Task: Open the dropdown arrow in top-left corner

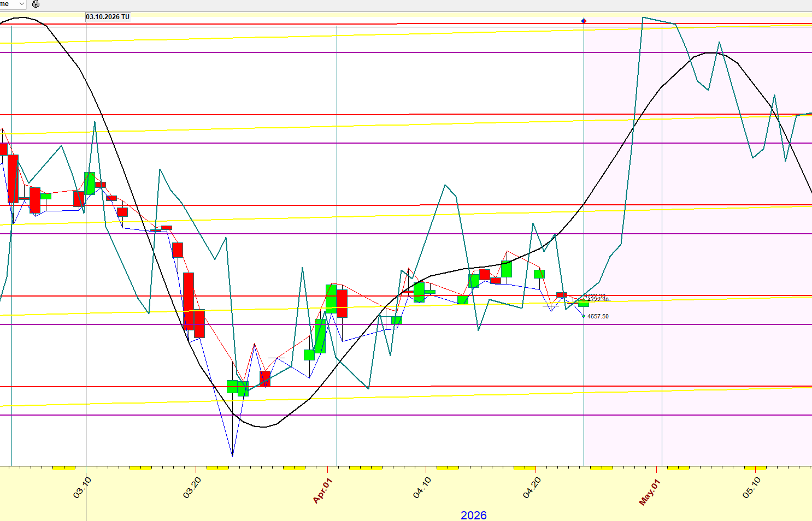Action: click(x=21, y=4)
